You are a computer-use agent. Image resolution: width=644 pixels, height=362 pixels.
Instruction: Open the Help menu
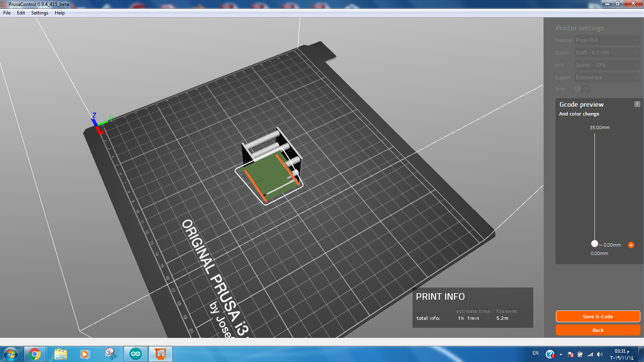point(60,13)
